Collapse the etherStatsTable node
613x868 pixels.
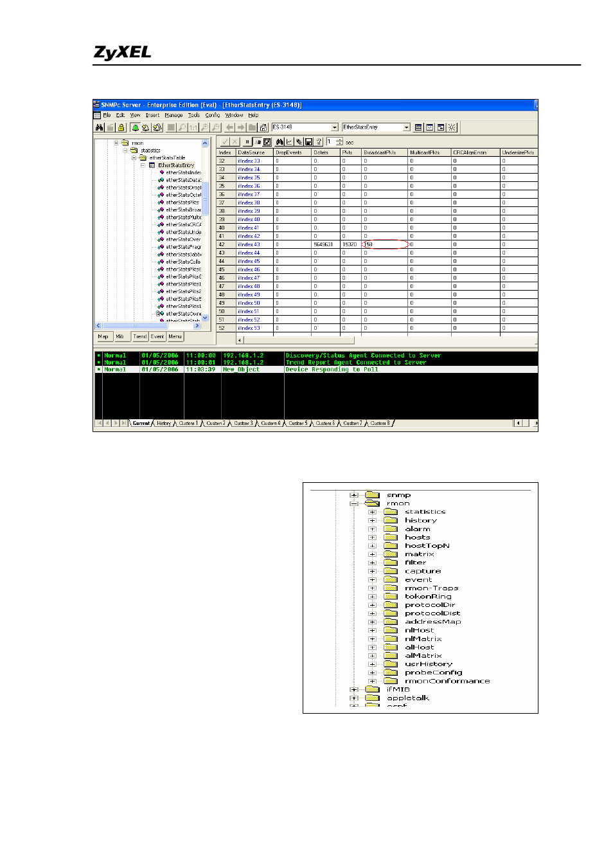(x=134, y=158)
